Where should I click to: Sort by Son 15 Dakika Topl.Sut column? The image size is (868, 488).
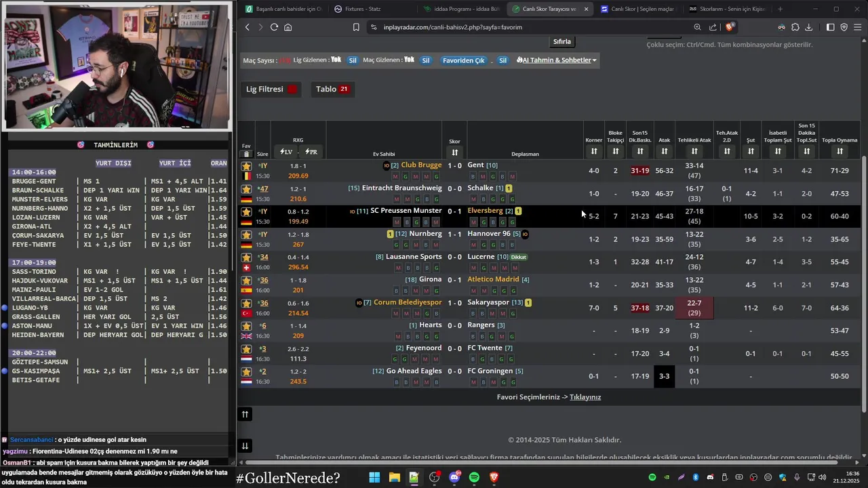pyautogui.click(x=806, y=151)
